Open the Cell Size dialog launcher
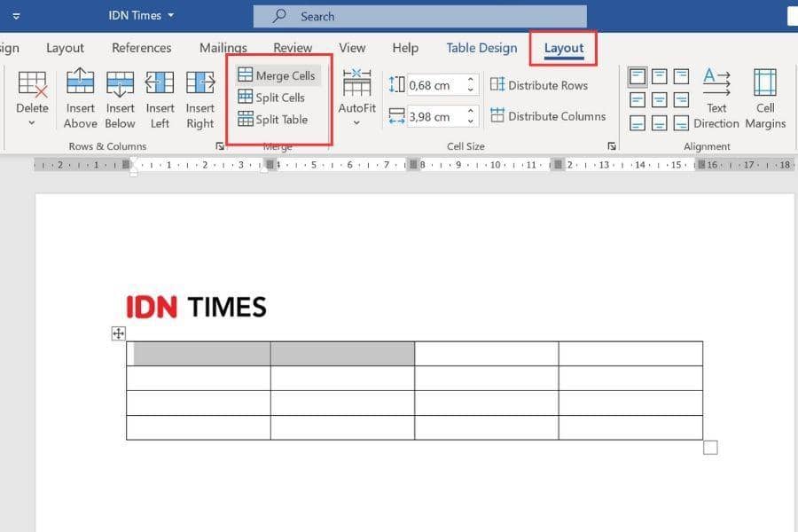798x532 pixels. [612, 145]
